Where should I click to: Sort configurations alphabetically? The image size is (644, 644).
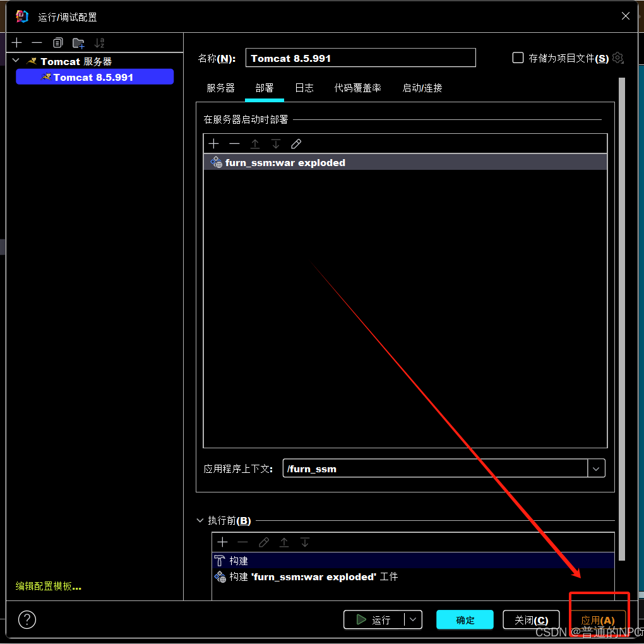[x=99, y=43]
